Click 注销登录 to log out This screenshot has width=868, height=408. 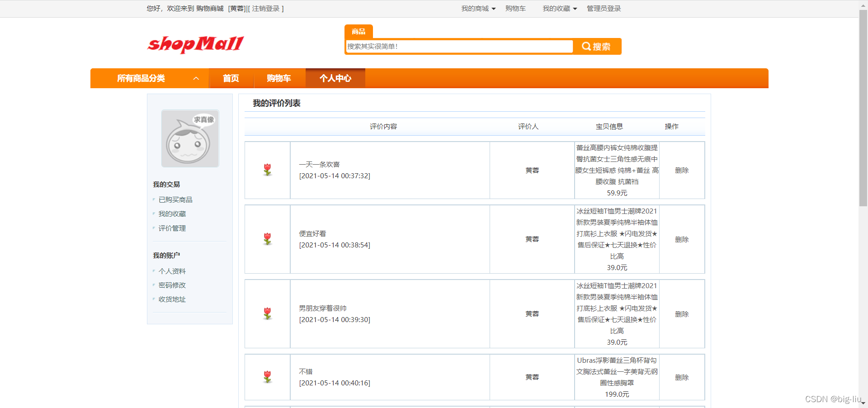(266, 9)
